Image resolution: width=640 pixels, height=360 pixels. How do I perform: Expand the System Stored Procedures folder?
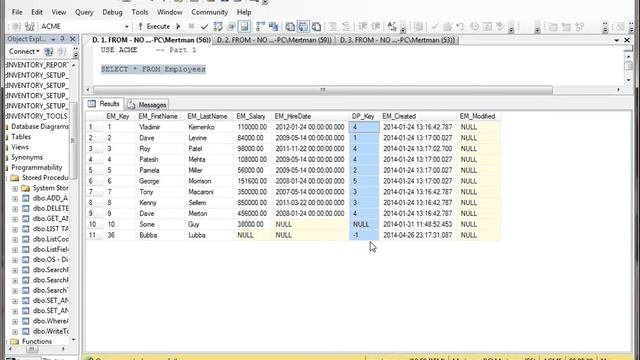pos(15,188)
